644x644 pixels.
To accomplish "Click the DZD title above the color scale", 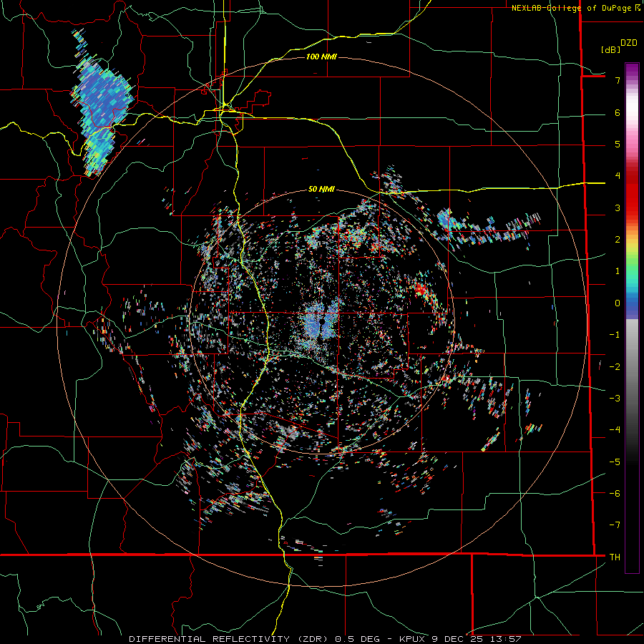I will [x=629, y=43].
